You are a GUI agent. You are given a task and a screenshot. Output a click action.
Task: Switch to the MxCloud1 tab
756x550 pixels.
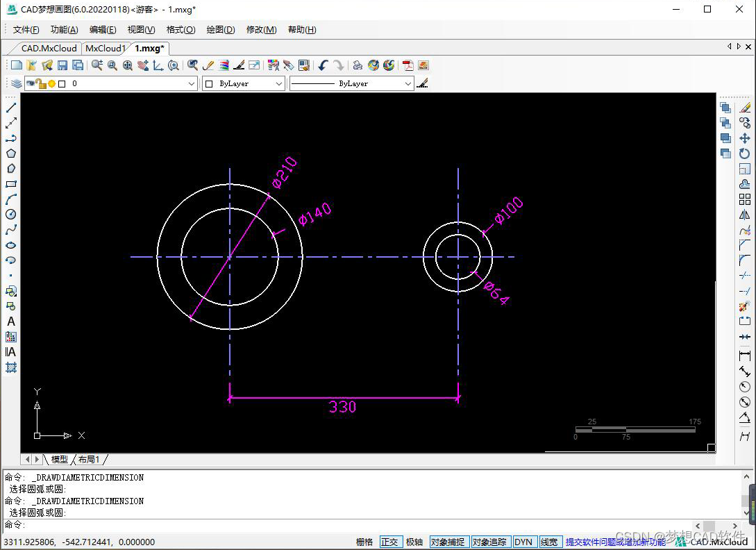(105, 48)
